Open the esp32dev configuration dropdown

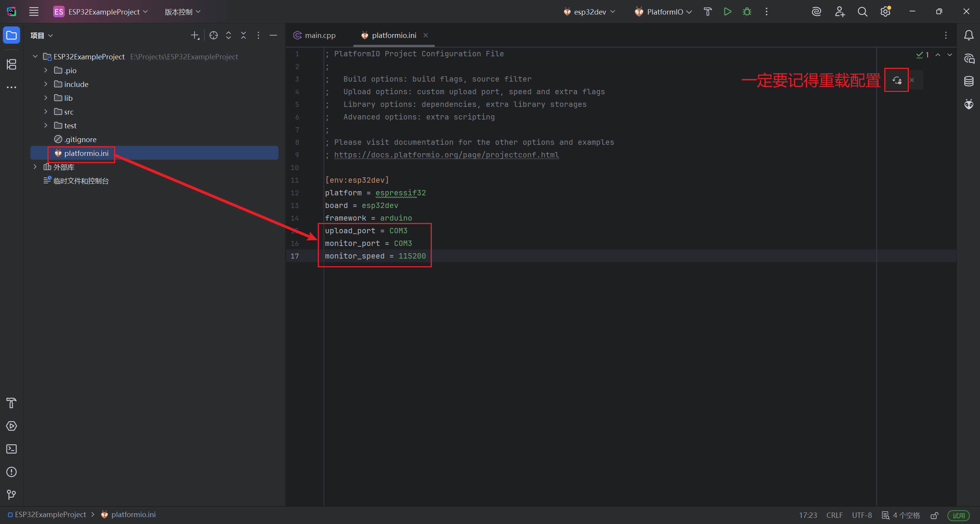point(590,12)
